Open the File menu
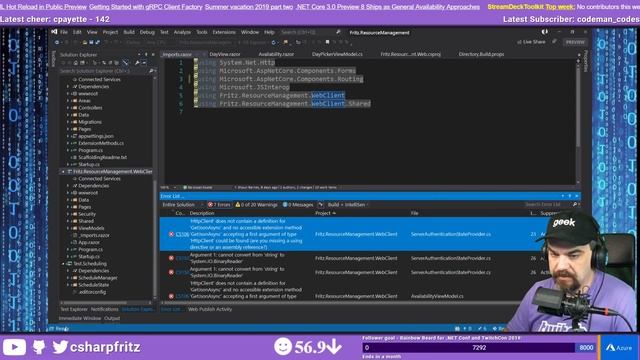Viewport: 640px width, 360px height. (64, 32)
